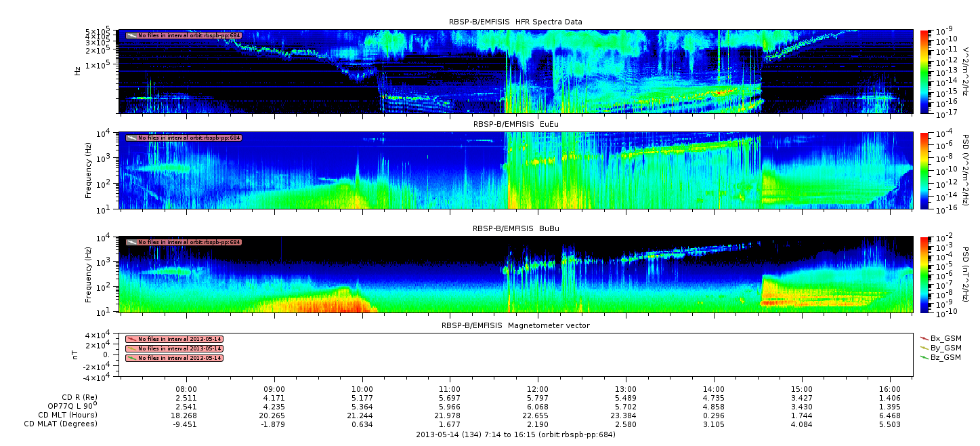Image resolution: width=980 pixels, height=446 pixels.
Task: Click the warning icon in the EuEu panel
Action: coord(131,138)
